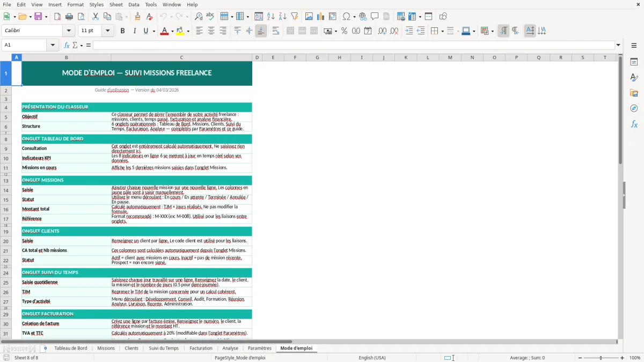Export directly as PDF
Screen dimensions: 644x362
57,17
